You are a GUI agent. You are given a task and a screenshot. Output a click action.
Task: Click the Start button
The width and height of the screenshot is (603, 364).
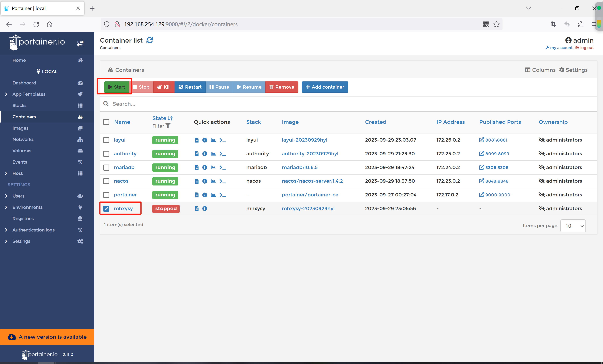click(116, 87)
